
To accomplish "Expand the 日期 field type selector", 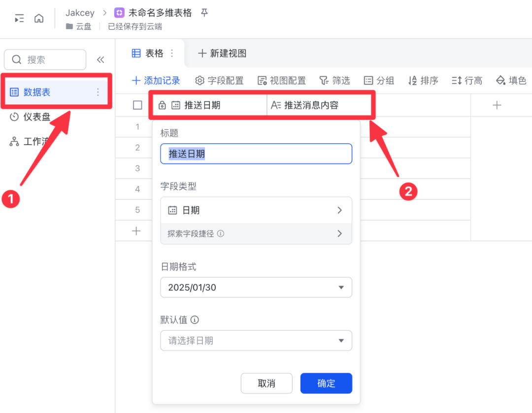I will pos(256,210).
